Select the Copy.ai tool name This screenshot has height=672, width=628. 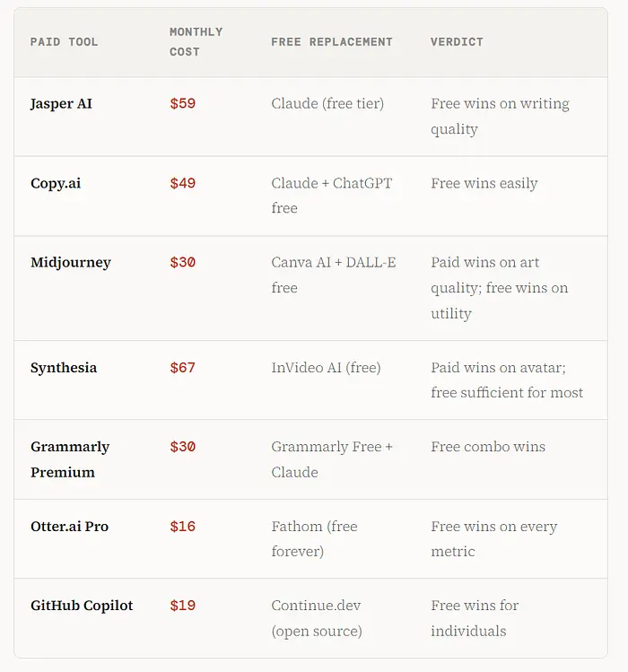pos(56,183)
